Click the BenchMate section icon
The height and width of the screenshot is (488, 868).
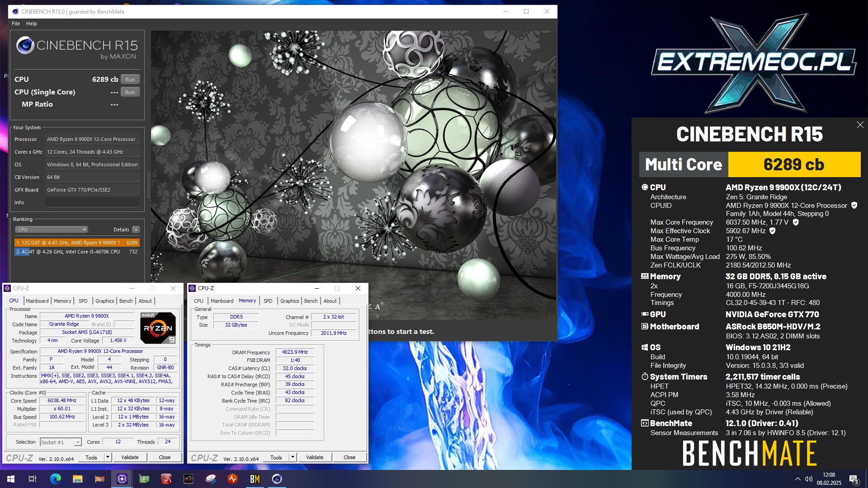[x=645, y=423]
